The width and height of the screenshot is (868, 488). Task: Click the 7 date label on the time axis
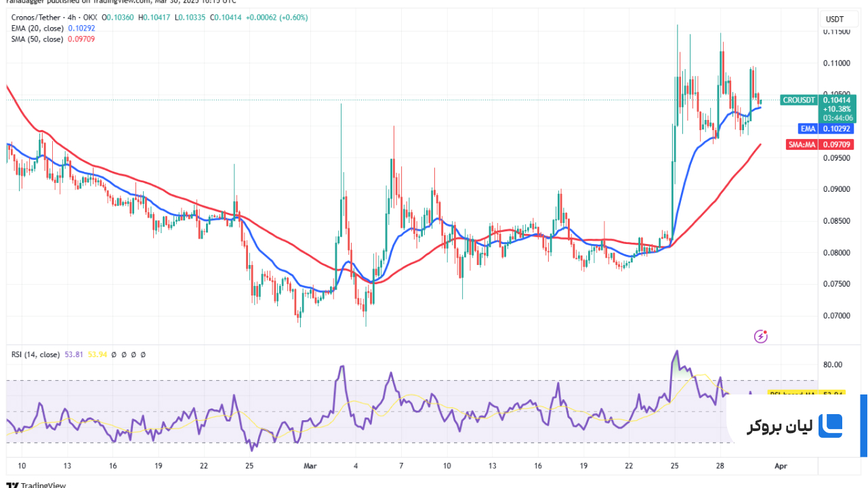tap(401, 466)
